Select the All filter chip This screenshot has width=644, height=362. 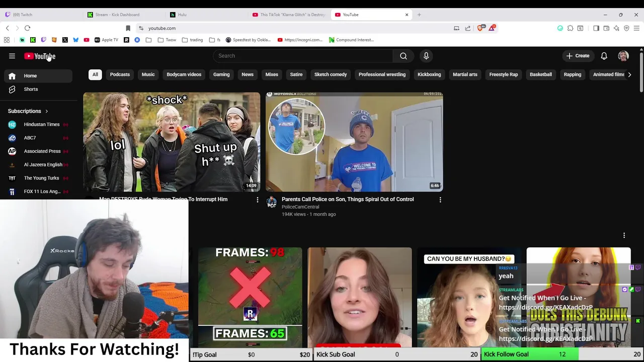pos(95,74)
